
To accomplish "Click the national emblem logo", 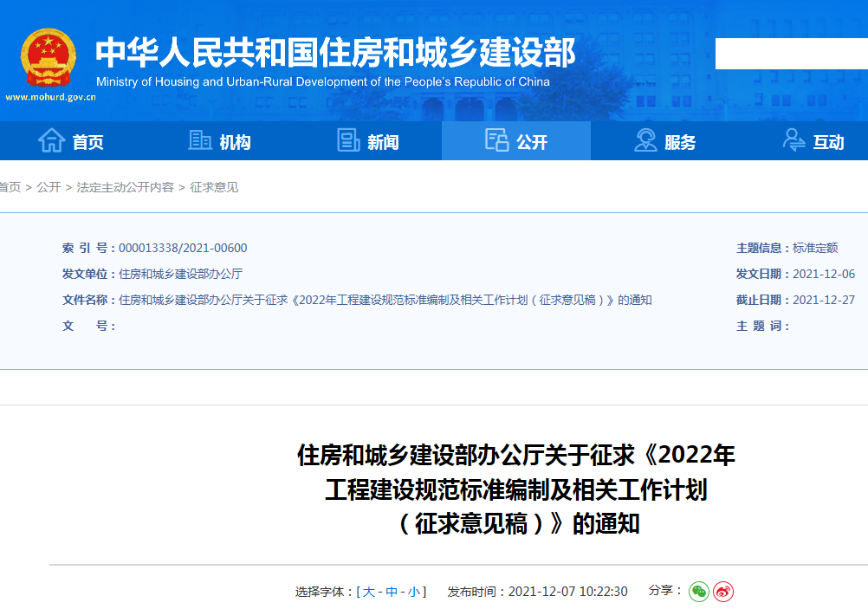I will pyautogui.click(x=48, y=57).
